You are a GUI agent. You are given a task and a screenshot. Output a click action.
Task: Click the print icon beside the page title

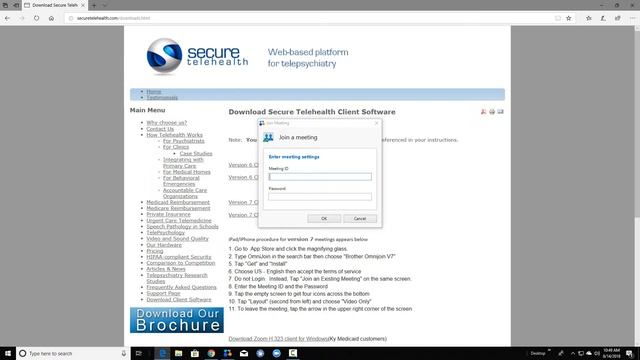(x=492, y=111)
